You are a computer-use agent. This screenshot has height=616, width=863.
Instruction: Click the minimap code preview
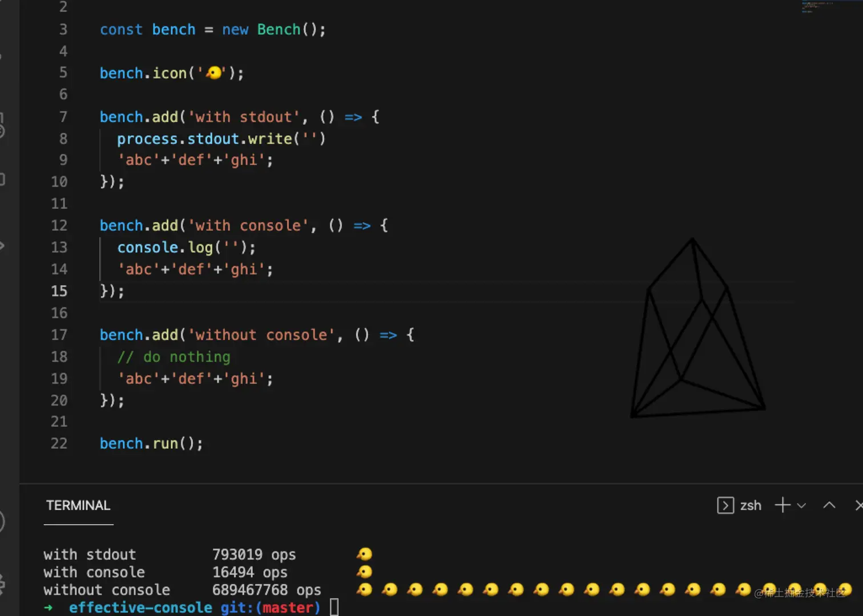point(817,7)
